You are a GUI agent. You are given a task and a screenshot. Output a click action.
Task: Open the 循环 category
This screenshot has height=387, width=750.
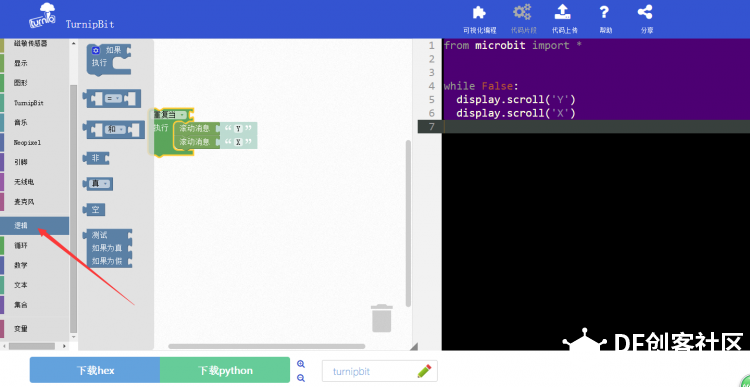[x=21, y=245]
